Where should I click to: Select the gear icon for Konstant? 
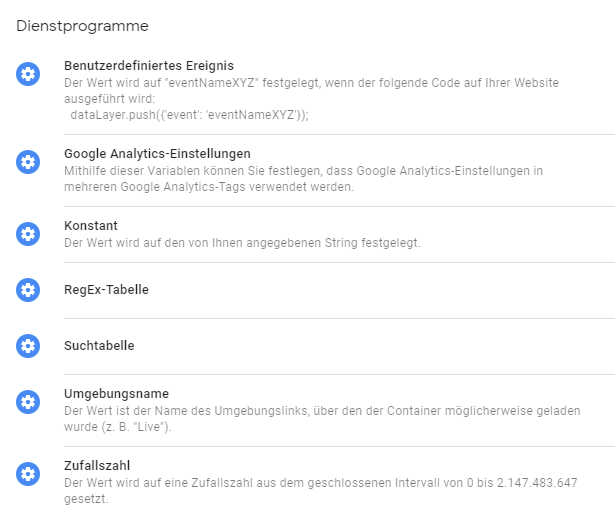tap(28, 234)
